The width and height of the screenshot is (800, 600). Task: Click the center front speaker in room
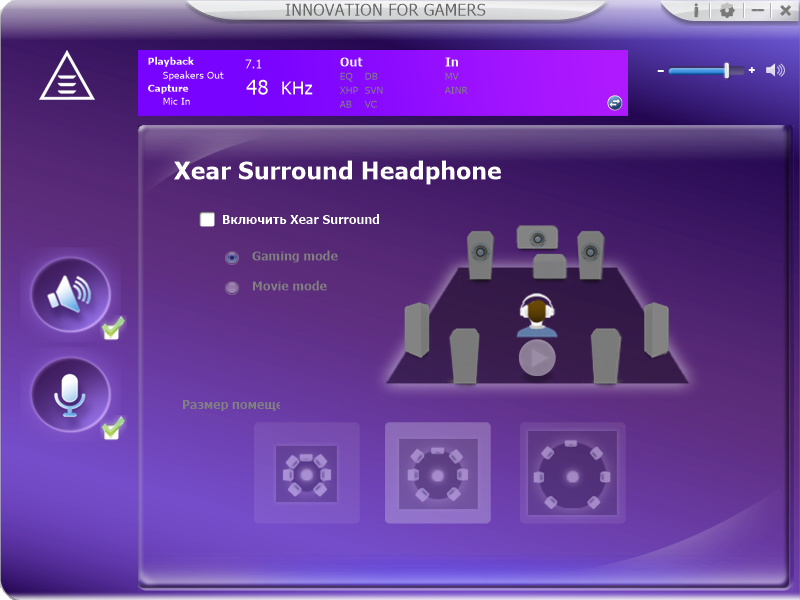pyautogui.click(x=537, y=238)
